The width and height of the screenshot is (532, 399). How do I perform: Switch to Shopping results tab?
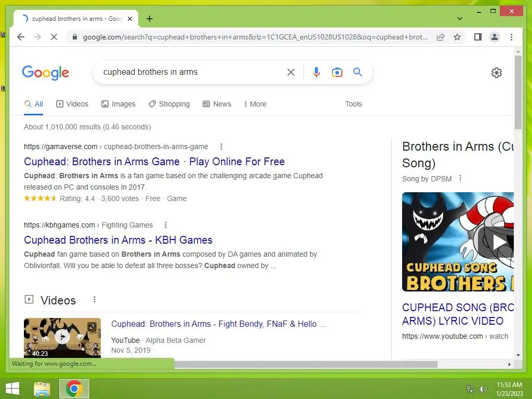pyautogui.click(x=169, y=104)
